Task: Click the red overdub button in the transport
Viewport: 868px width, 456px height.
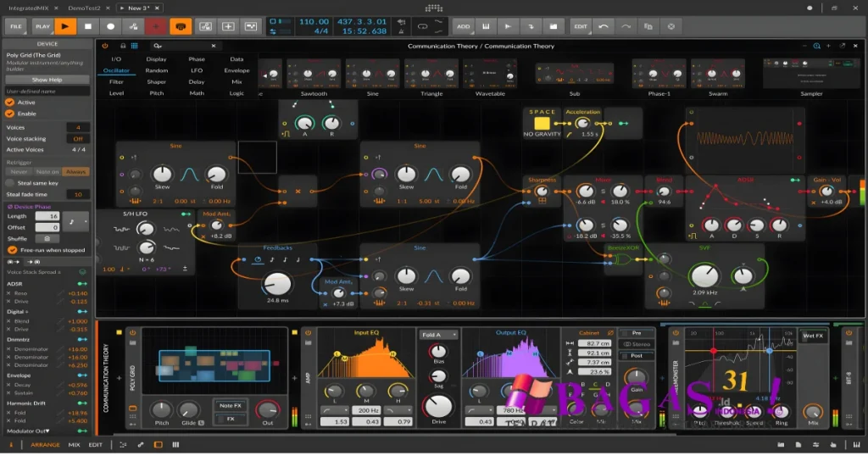Action: tap(156, 26)
